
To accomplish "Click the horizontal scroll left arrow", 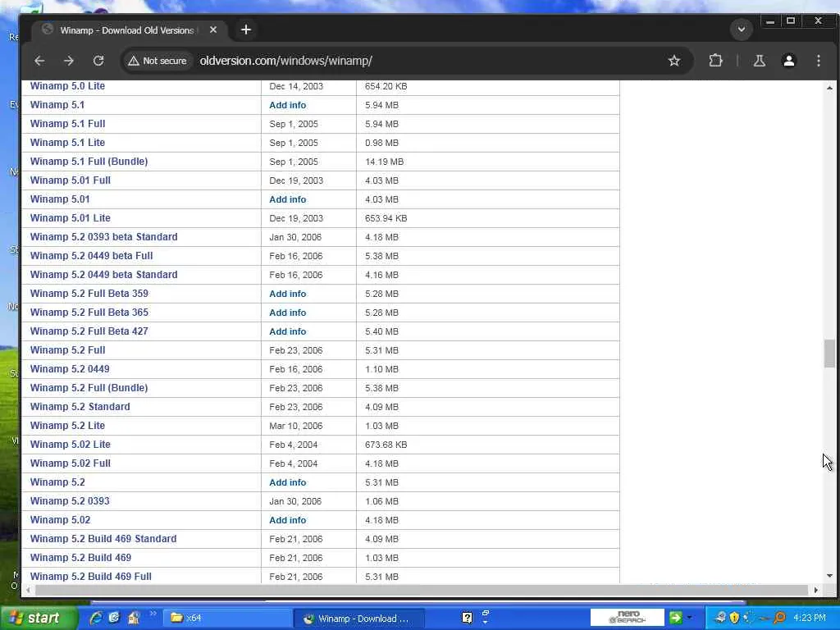I will coord(29,590).
